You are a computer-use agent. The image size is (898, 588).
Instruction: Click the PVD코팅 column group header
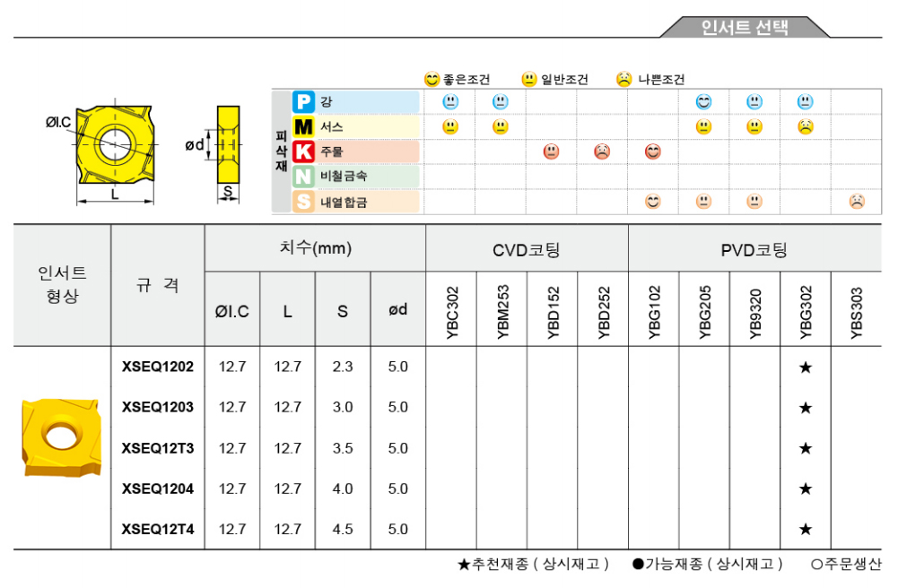tap(754, 250)
